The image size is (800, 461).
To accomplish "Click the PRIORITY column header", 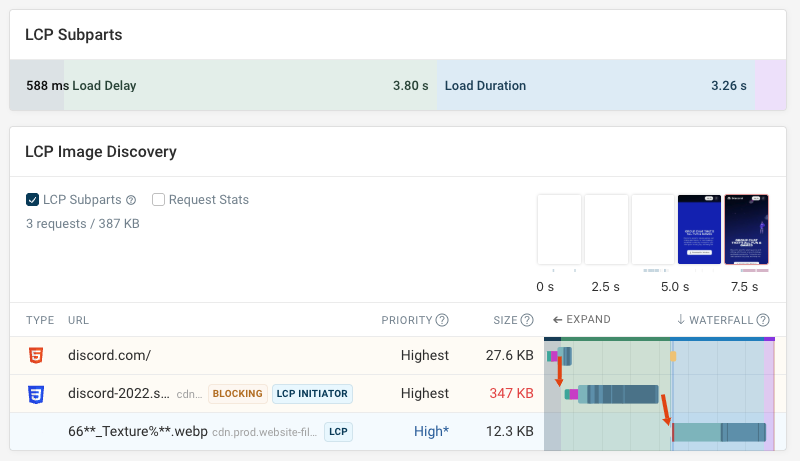I will pyautogui.click(x=407, y=320).
